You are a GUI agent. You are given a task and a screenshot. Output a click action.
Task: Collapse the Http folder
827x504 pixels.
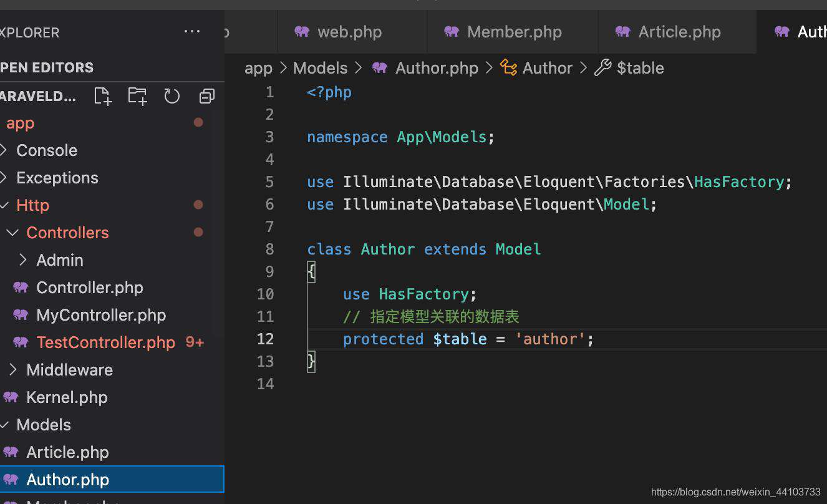pyautogui.click(x=4, y=205)
